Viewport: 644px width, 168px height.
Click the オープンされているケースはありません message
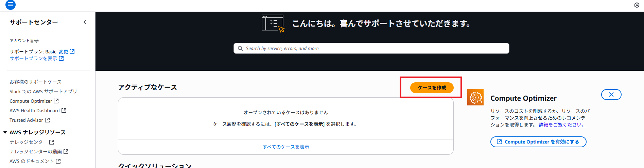pos(286,113)
